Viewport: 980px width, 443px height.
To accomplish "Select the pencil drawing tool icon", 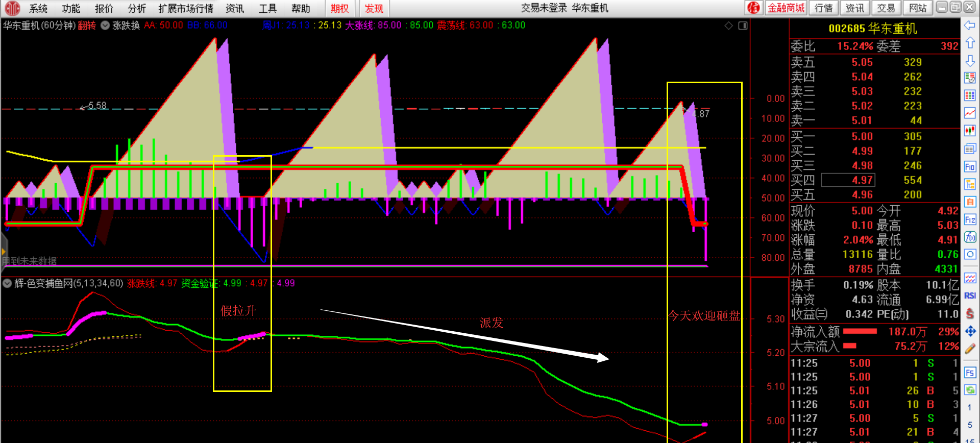I will click(970, 349).
